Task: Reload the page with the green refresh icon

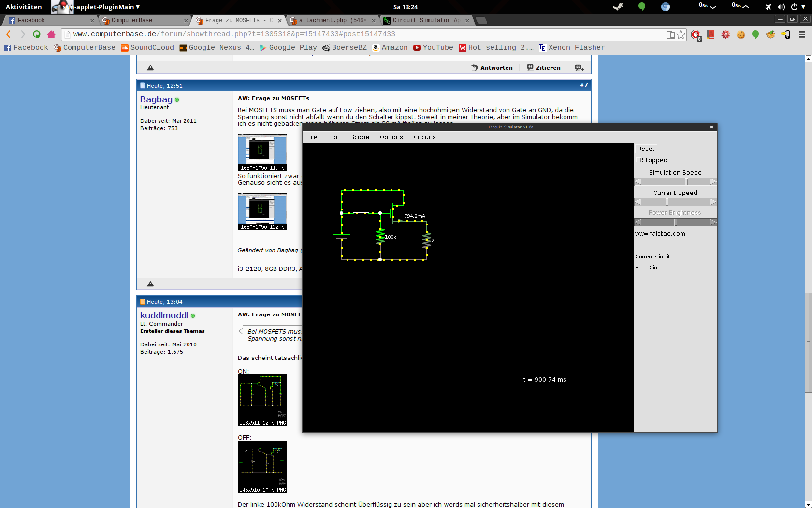Action: (x=37, y=34)
